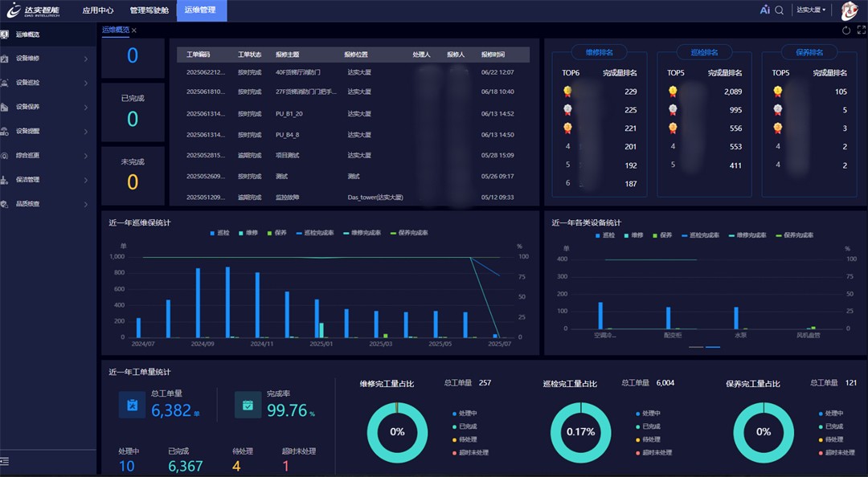
Task: Click the 保洁管理 broom icon
Action: 6,180
